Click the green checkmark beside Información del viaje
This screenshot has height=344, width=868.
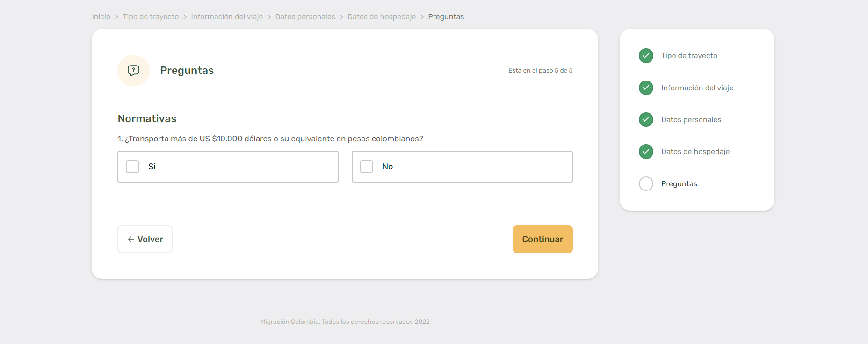coord(646,88)
